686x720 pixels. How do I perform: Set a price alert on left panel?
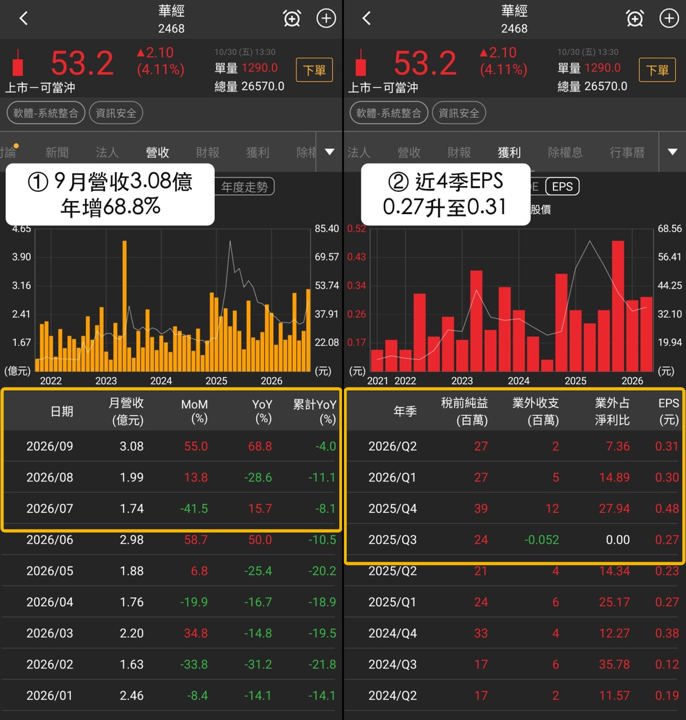click(x=292, y=18)
